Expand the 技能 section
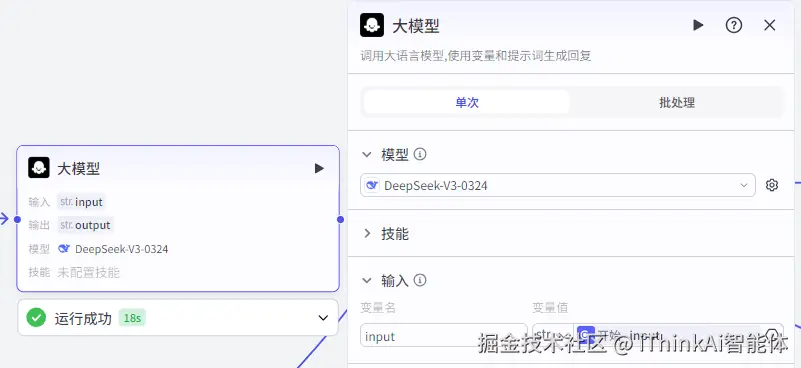The width and height of the screenshot is (801, 368). coord(367,234)
